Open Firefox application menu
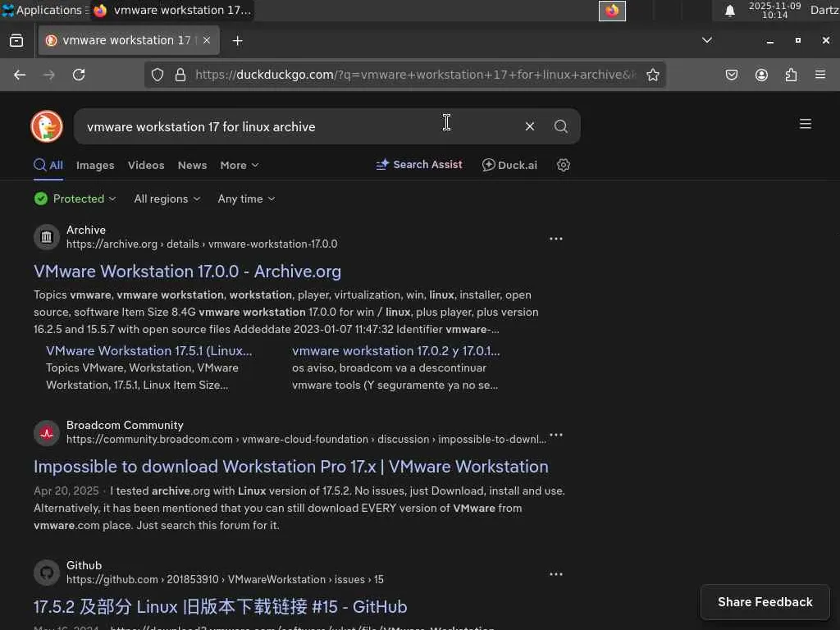The image size is (840, 630). click(820, 75)
